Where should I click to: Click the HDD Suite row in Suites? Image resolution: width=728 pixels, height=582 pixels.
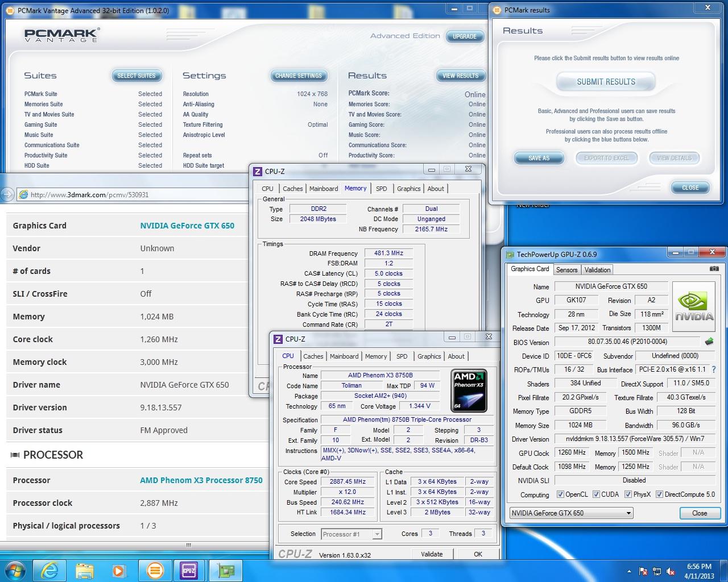click(93, 166)
